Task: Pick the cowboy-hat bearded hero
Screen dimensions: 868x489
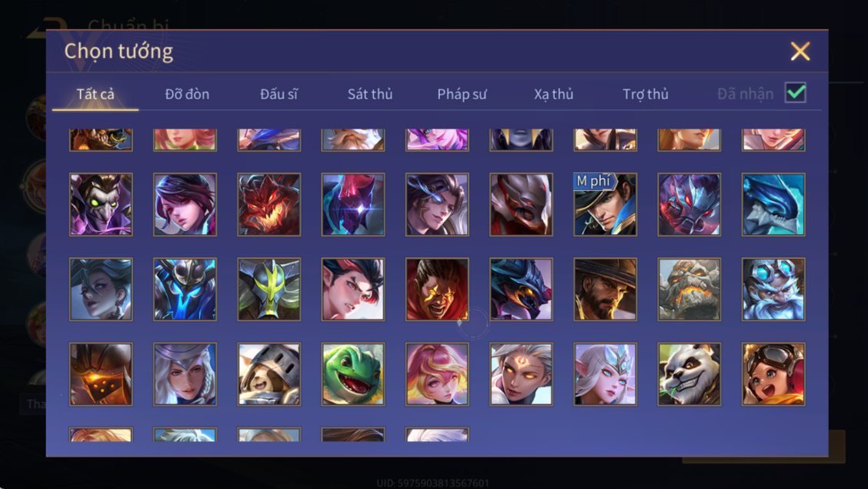Action: click(605, 289)
